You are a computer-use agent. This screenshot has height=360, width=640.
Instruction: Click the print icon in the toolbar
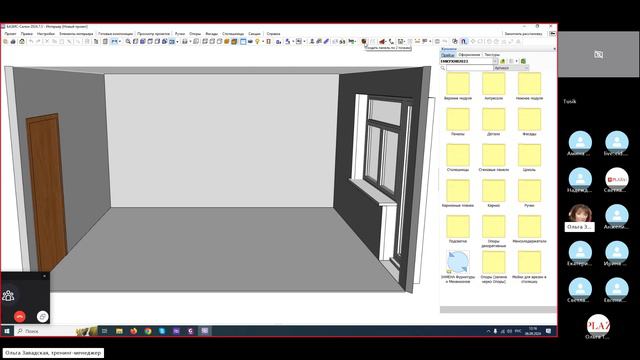13,42
